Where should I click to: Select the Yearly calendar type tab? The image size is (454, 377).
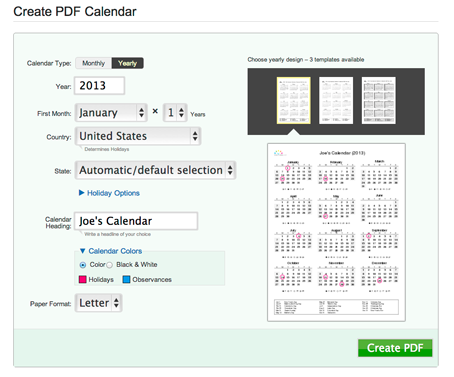[127, 63]
